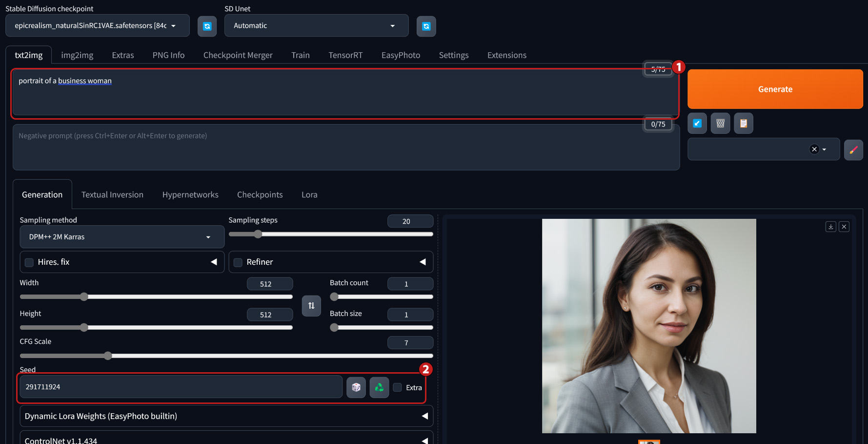Screen dimensions: 868x444
Task: Open the Textual Inversion sub-tab
Action: (112, 194)
